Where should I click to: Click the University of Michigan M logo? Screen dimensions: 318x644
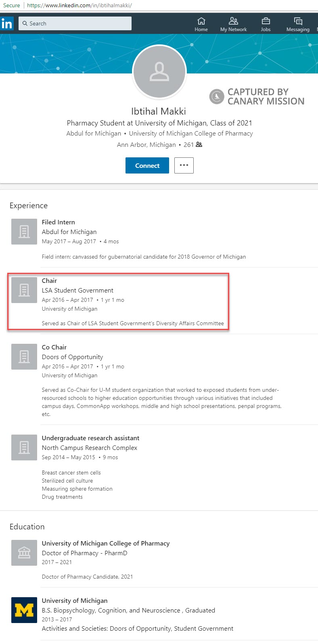point(24,610)
